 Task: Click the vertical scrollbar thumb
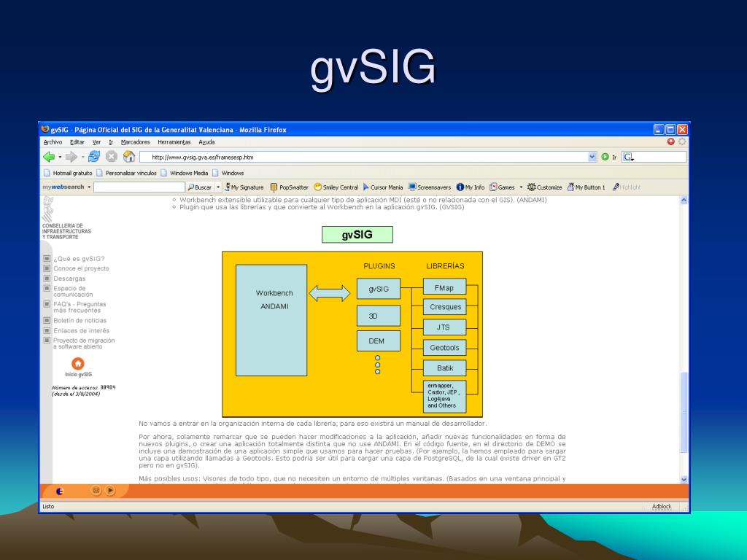point(684,412)
